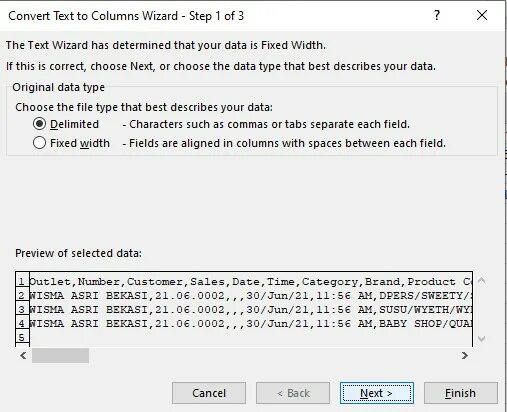
Task: Click the empty horizontal scrollbar track area
Action: [274, 356]
